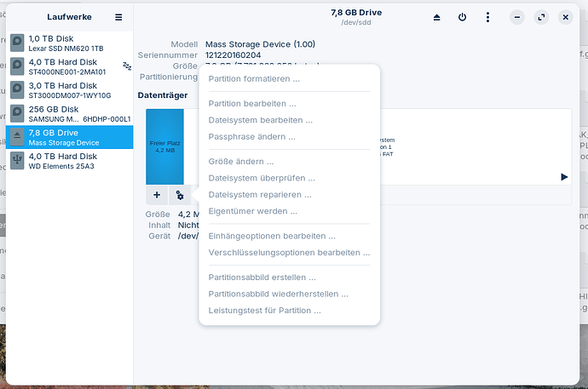Click the plus icon to create partition
The height and width of the screenshot is (389, 588).
coord(157,195)
